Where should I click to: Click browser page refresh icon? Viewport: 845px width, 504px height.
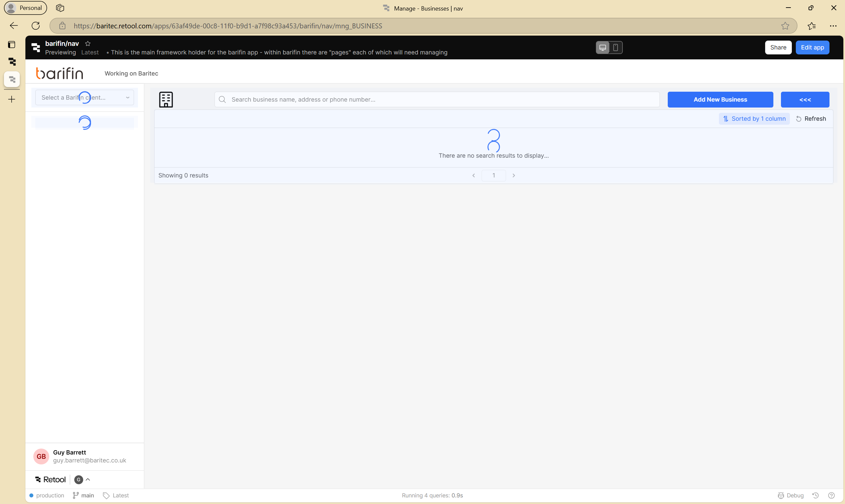click(36, 26)
